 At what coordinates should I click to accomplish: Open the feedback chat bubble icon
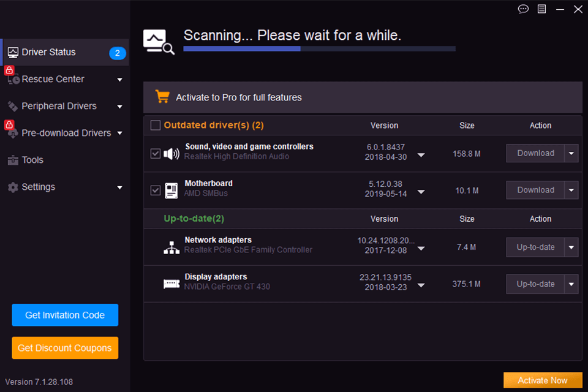pyautogui.click(x=523, y=9)
